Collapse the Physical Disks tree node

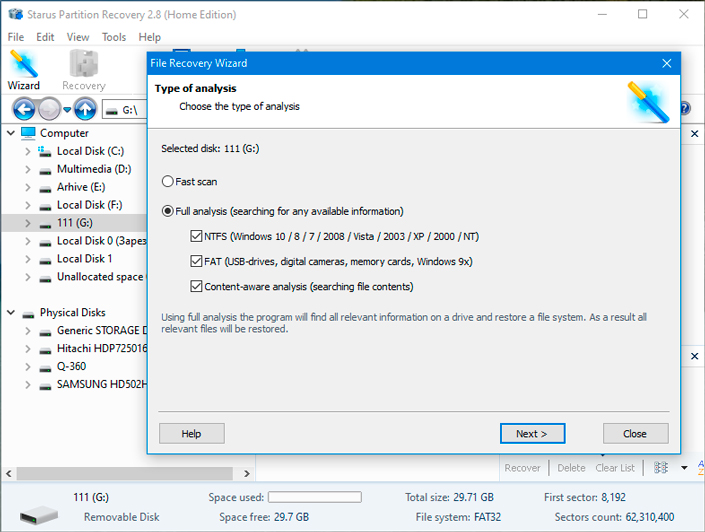pyautogui.click(x=11, y=313)
